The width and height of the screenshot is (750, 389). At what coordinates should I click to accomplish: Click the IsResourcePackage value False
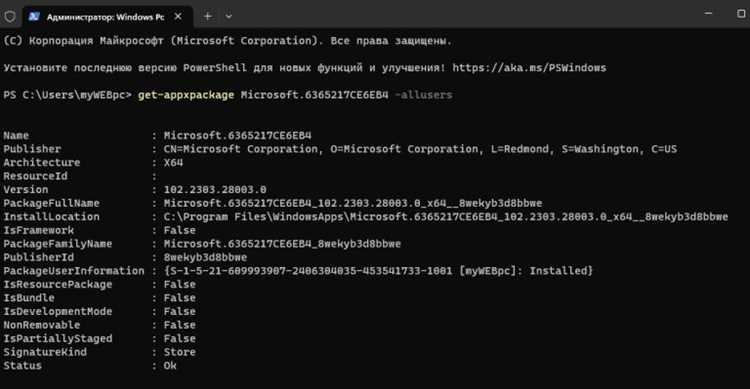pyautogui.click(x=179, y=284)
